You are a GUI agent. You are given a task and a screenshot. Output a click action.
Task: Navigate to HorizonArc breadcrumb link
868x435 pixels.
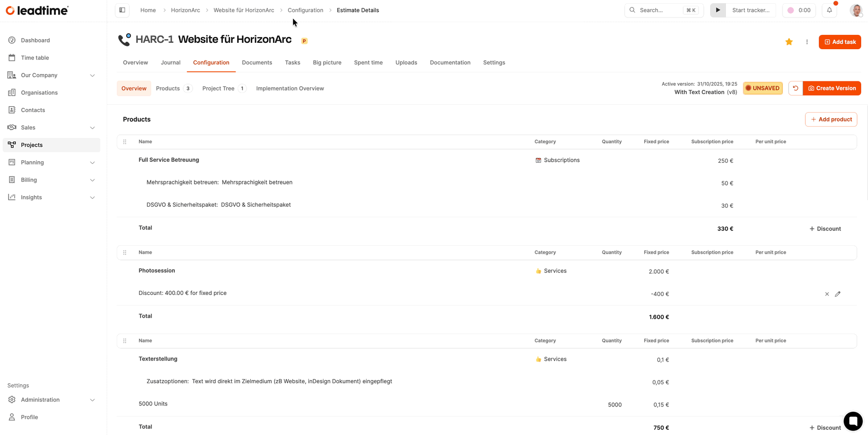point(185,10)
